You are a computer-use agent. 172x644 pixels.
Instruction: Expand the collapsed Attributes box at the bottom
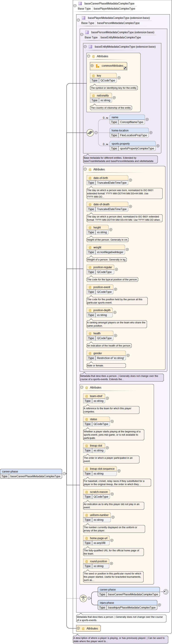78,628
